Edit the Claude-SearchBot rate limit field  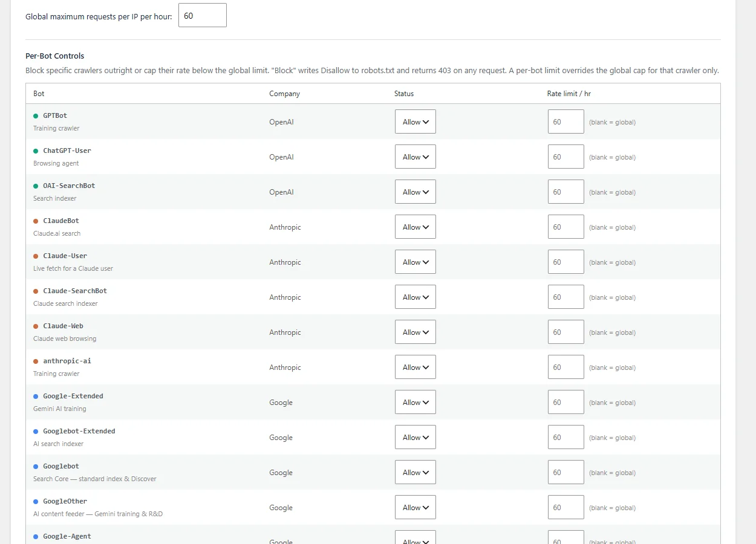click(566, 297)
